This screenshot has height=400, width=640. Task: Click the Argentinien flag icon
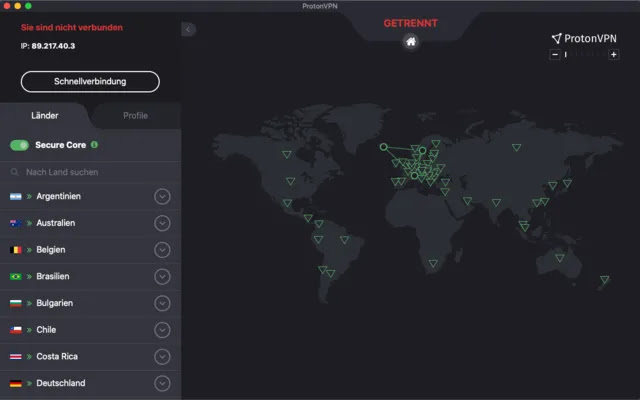[x=16, y=196]
